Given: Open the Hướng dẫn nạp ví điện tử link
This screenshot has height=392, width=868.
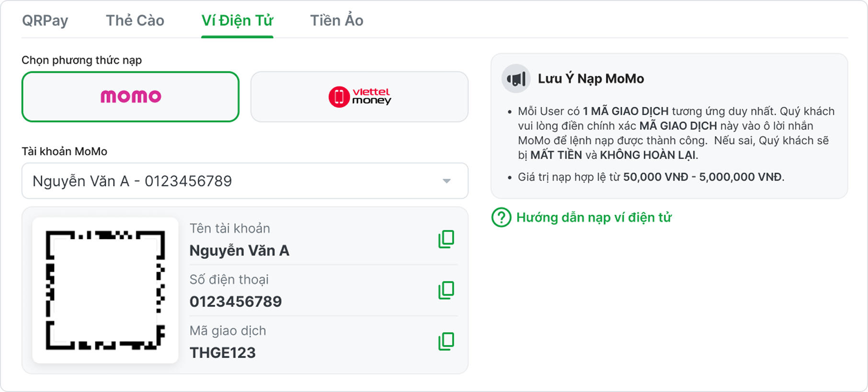Looking at the screenshot, I should point(594,218).
